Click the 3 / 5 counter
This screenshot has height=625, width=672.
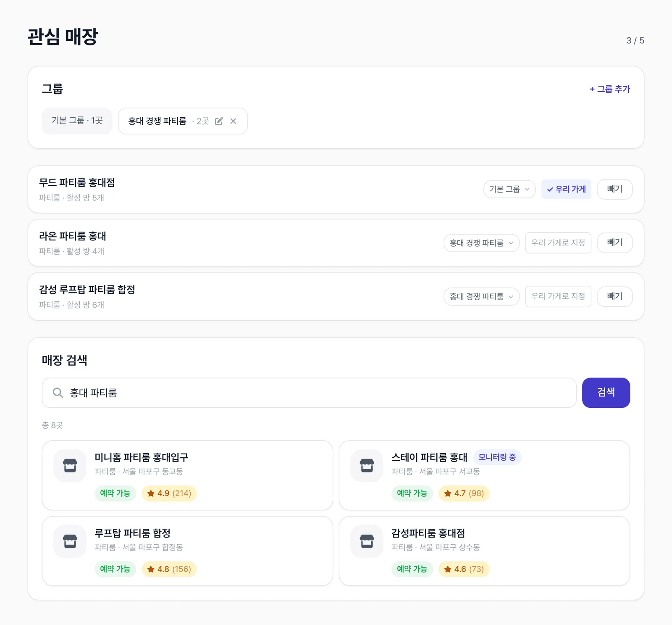(635, 40)
